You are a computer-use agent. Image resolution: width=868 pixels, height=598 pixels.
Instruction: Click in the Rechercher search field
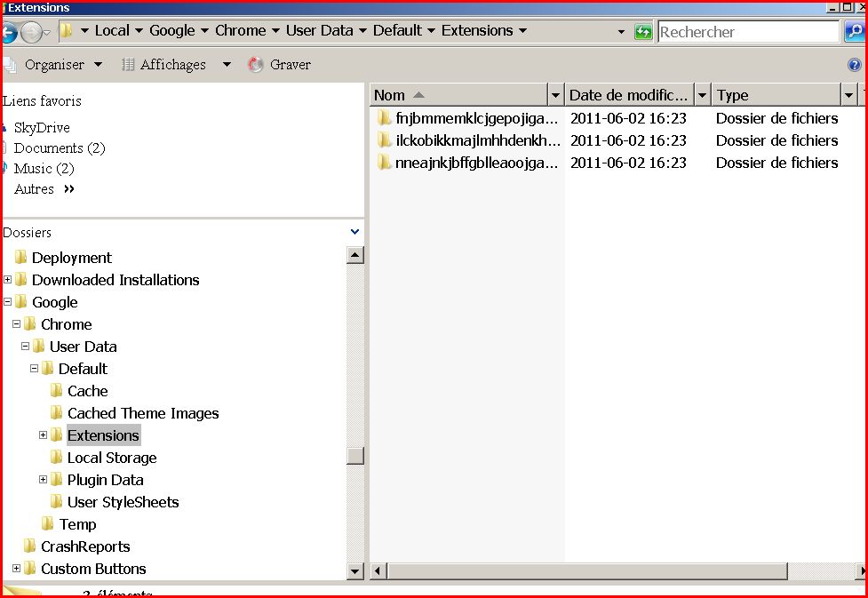click(x=746, y=32)
